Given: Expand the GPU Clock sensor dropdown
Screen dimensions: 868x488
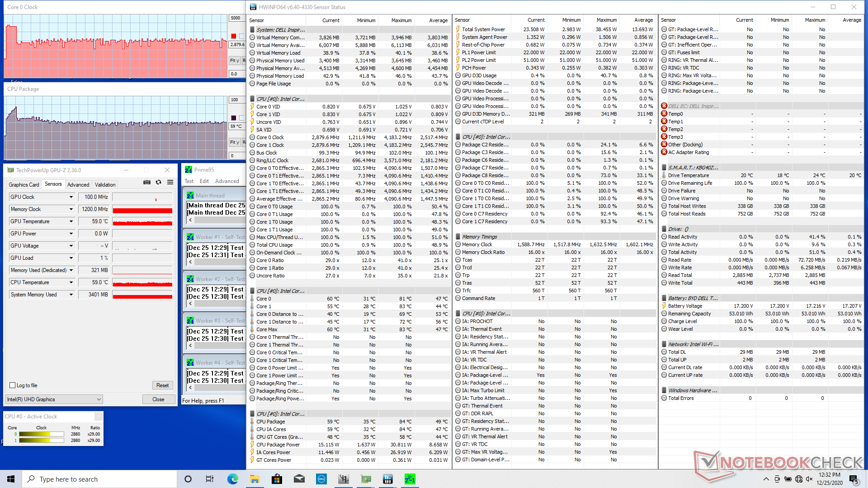Looking at the screenshot, I should (71, 197).
